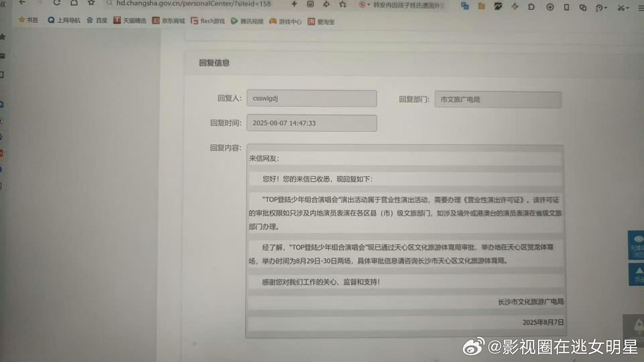644x362 pixels.
Task: Click the black note extension icon
Action: click(x=498, y=6)
